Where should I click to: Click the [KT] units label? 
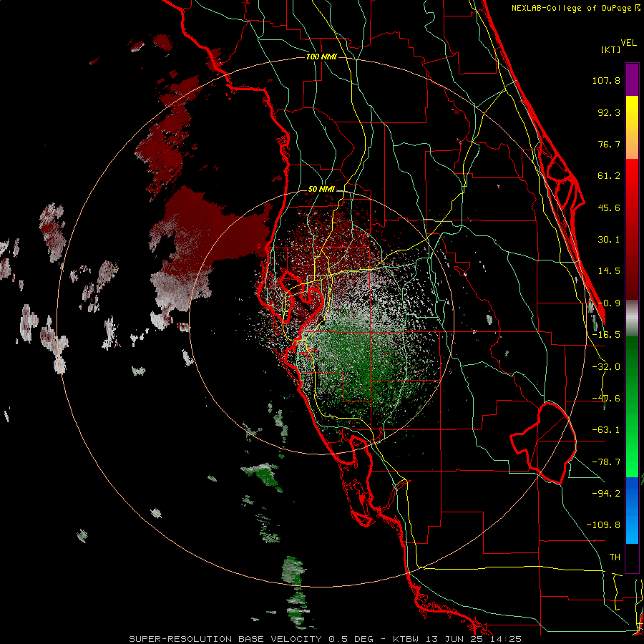[611, 49]
